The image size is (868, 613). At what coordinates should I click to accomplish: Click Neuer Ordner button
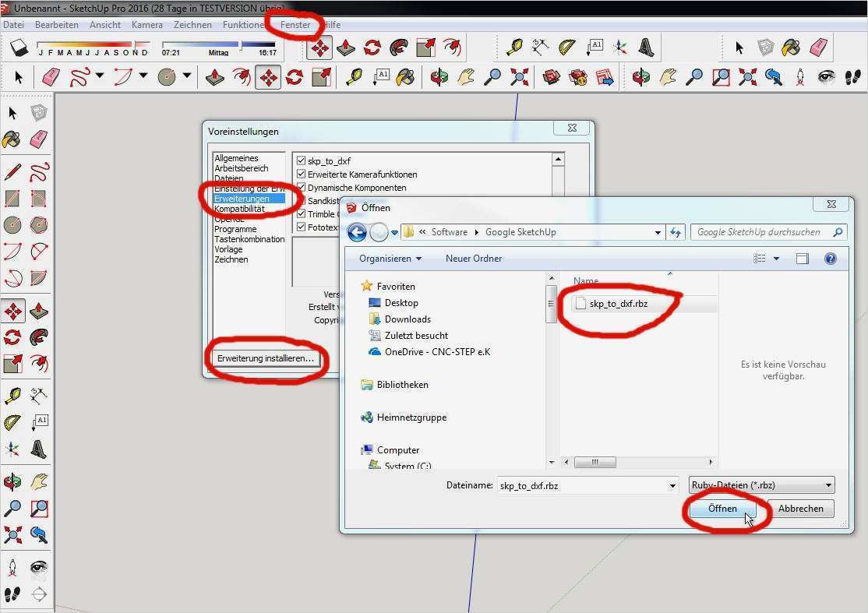474,259
